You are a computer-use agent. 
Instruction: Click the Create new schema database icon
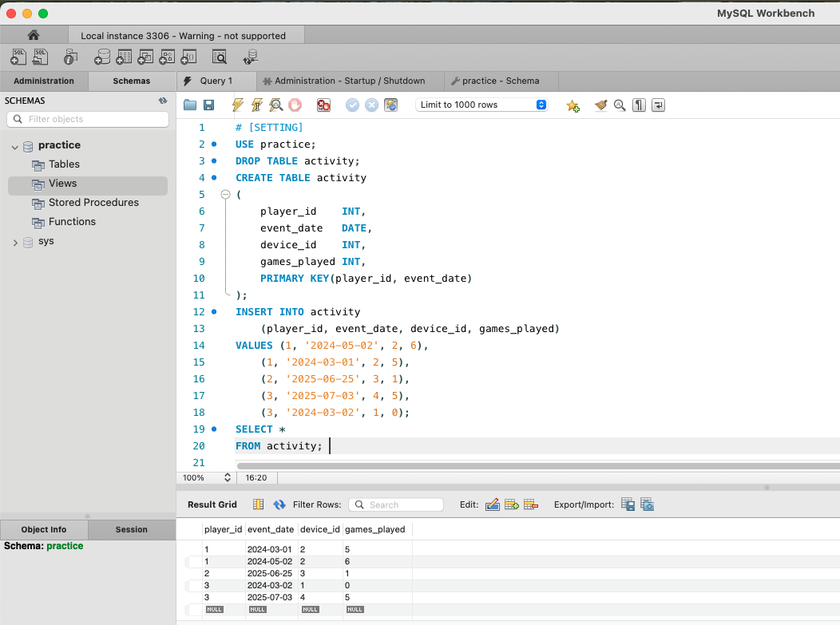102,57
